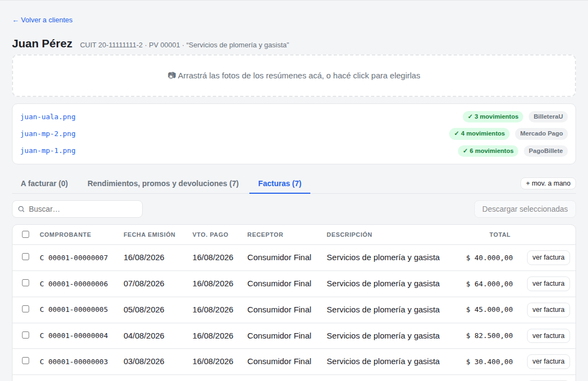The height and width of the screenshot is (381, 588).
Task: View invoice for $ 82.500,00 row
Action: click(548, 336)
